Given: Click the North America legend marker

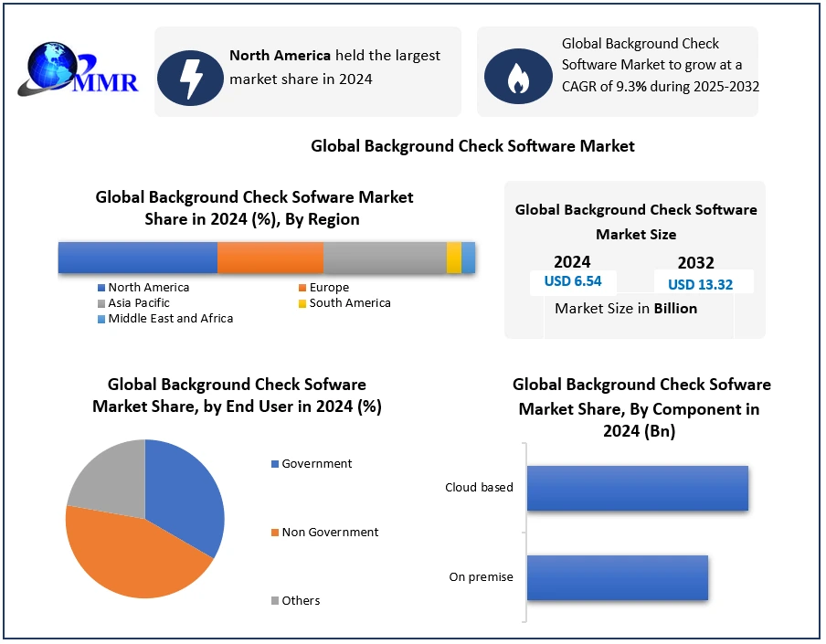Looking at the screenshot, I should pos(101,288).
